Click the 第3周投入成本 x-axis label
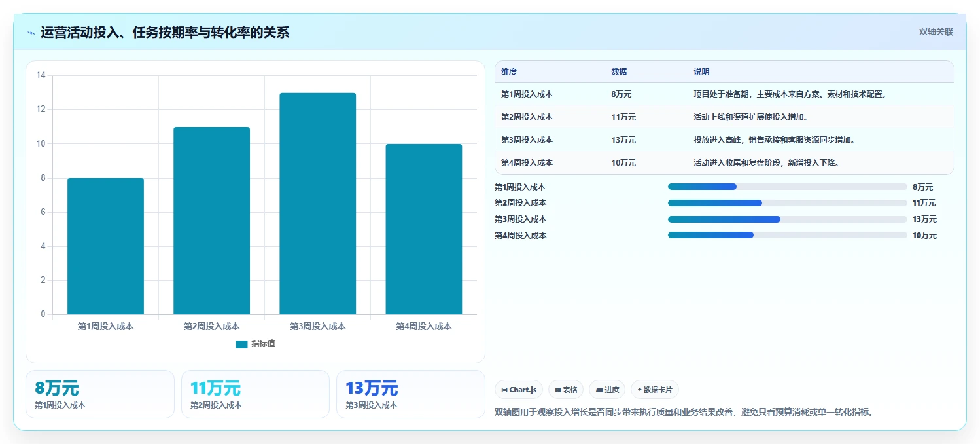This screenshot has width=980, height=444. (317, 326)
